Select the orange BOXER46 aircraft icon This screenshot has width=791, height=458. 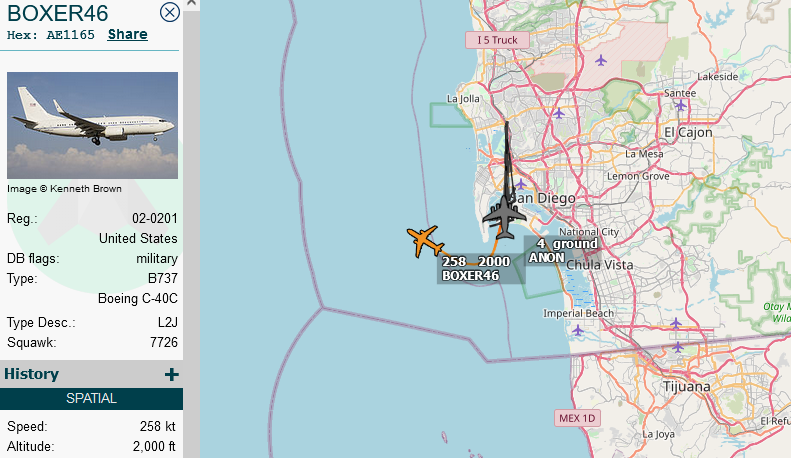point(425,241)
